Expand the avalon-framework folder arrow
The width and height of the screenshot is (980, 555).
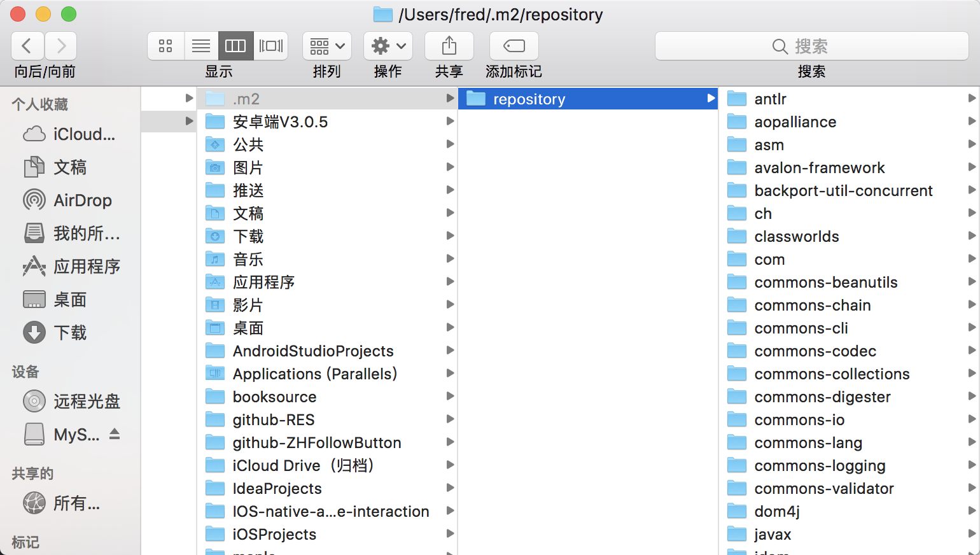point(972,167)
